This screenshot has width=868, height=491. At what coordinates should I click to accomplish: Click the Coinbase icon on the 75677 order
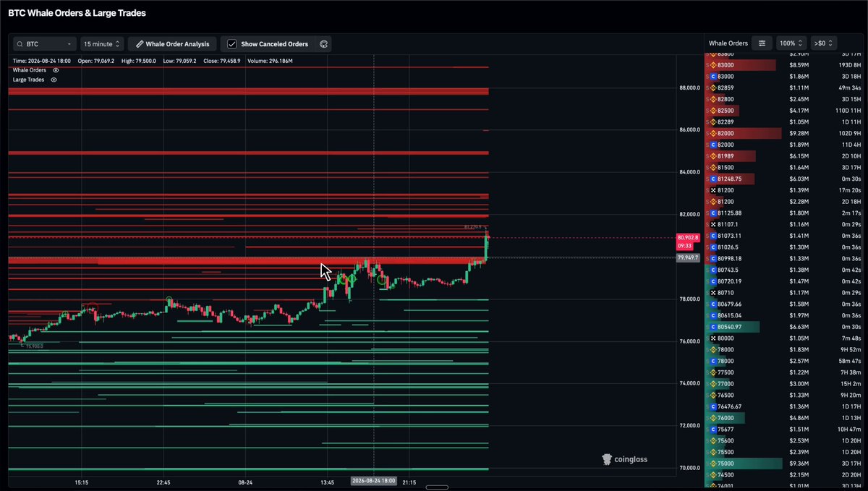[714, 429]
